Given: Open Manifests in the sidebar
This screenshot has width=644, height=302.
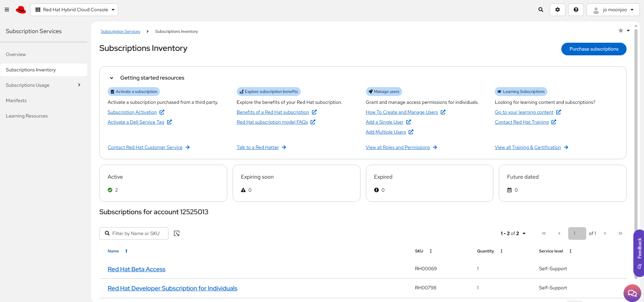Looking at the screenshot, I should [16, 100].
